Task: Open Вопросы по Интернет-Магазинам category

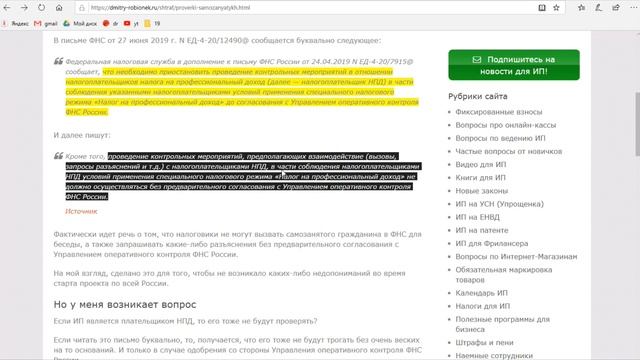Action: [x=516, y=256]
